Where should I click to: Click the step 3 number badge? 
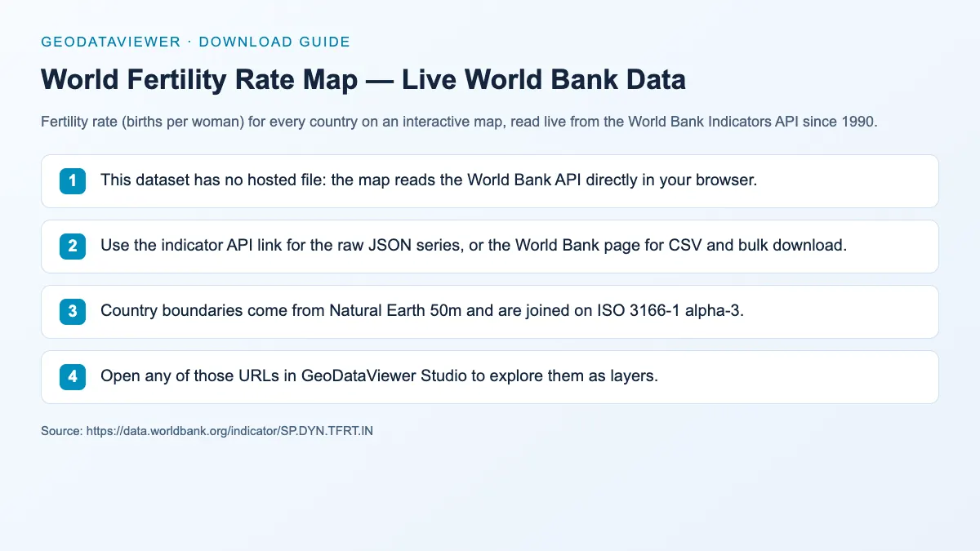[x=73, y=312]
